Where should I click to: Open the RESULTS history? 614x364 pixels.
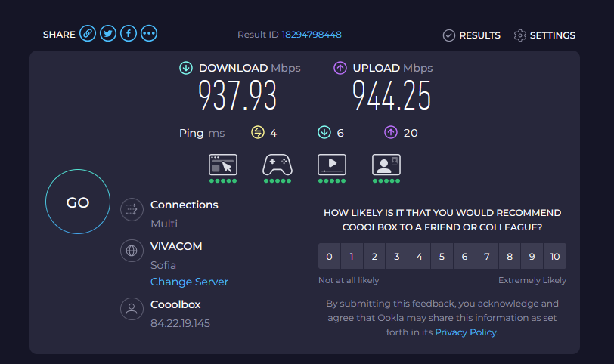coord(472,35)
